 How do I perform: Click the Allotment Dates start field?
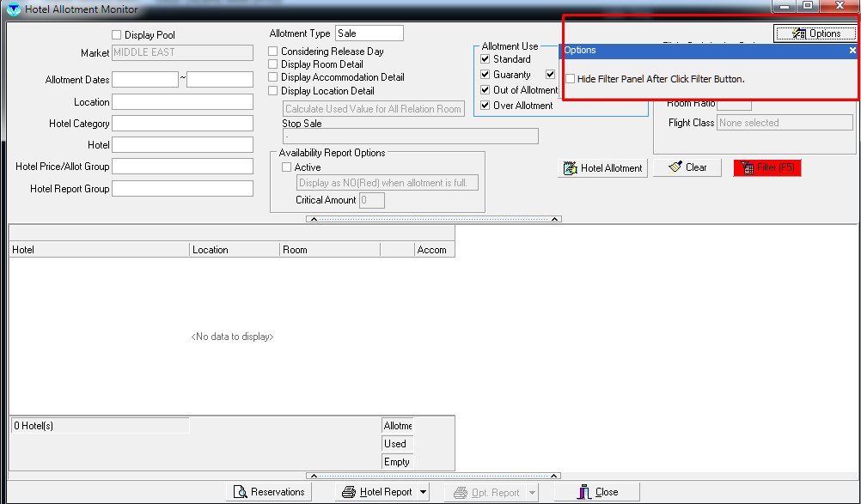click(x=144, y=80)
